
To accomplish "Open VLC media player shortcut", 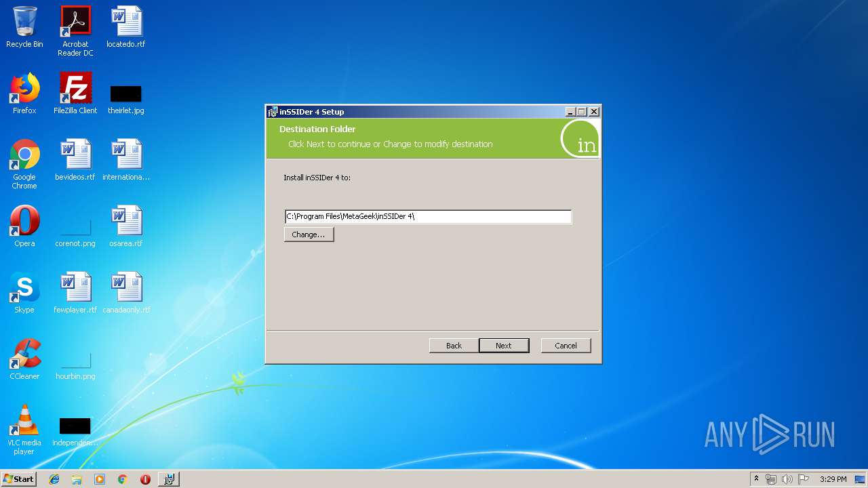I will point(24,430).
